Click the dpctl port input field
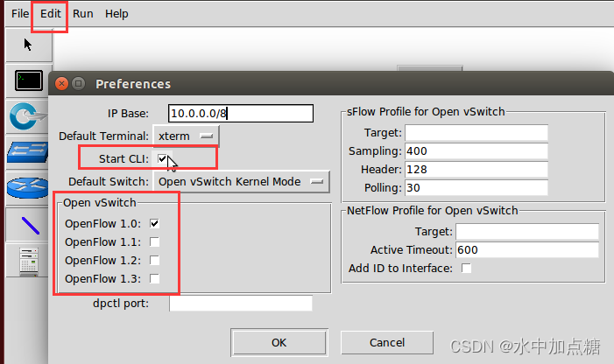The height and width of the screenshot is (364, 614). click(x=241, y=304)
